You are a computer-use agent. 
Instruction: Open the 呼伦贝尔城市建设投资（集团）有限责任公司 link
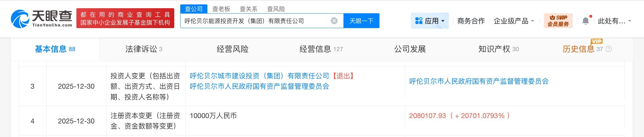pos(259,76)
